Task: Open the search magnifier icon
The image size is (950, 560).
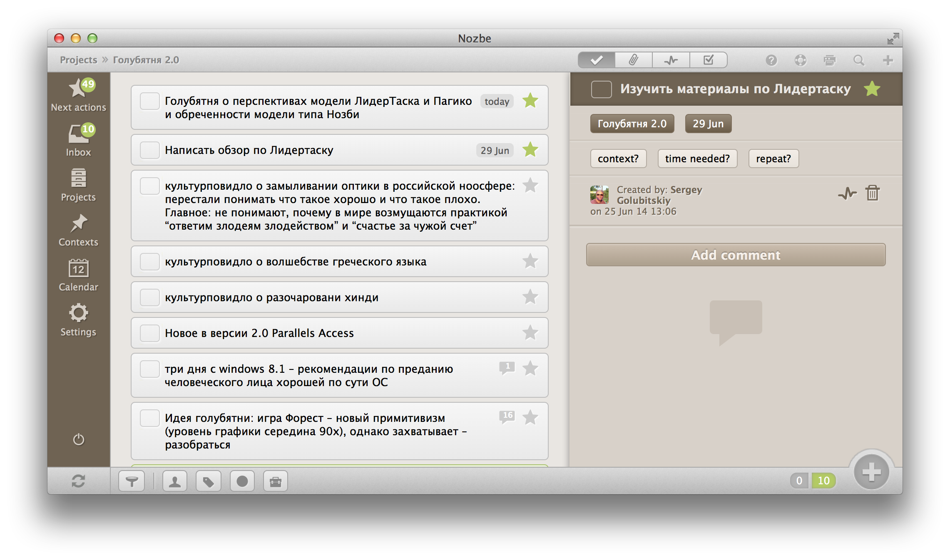Action: pos(858,60)
